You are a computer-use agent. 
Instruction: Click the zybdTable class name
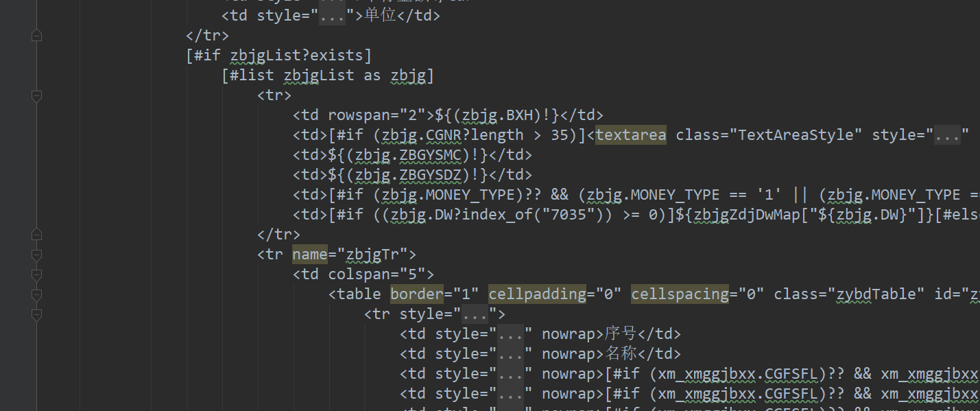pyautogui.click(x=878, y=294)
